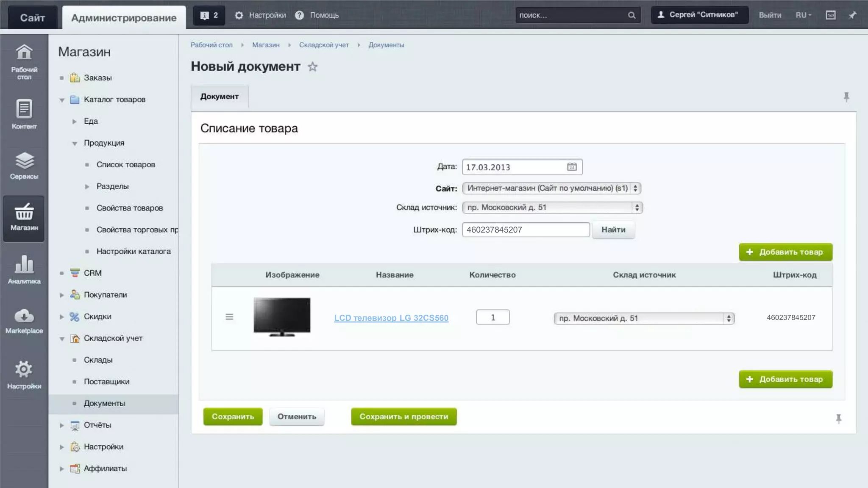
Task: Add page to favorites with star
Action: 312,67
